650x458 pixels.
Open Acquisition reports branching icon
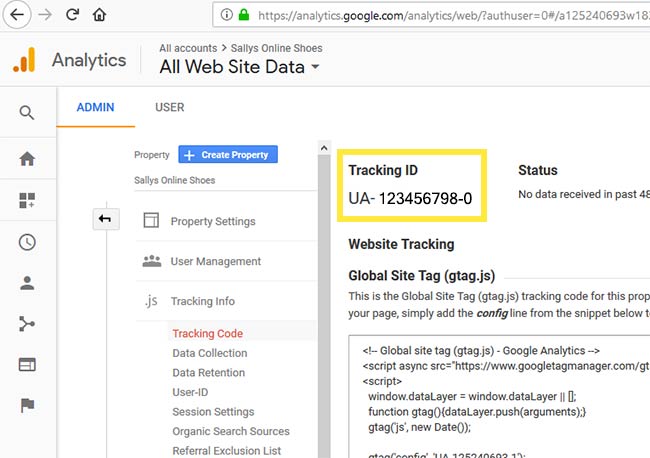27,324
